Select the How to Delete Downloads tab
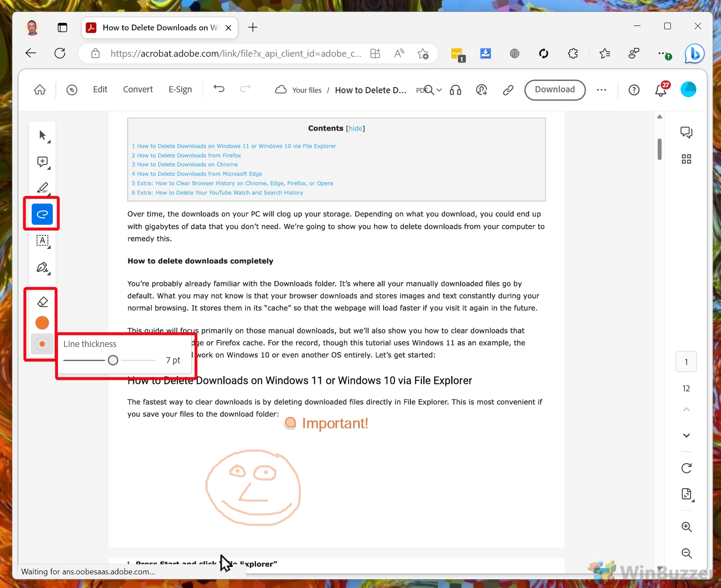721x588 pixels. coord(160,28)
